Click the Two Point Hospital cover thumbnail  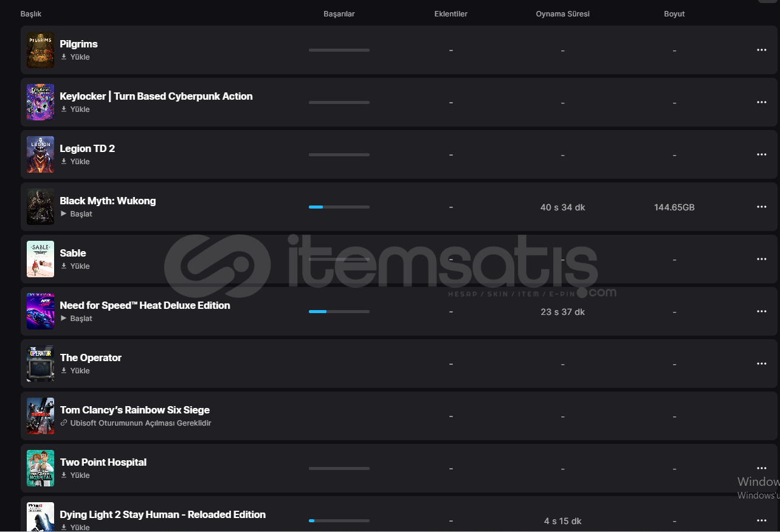pyautogui.click(x=40, y=468)
